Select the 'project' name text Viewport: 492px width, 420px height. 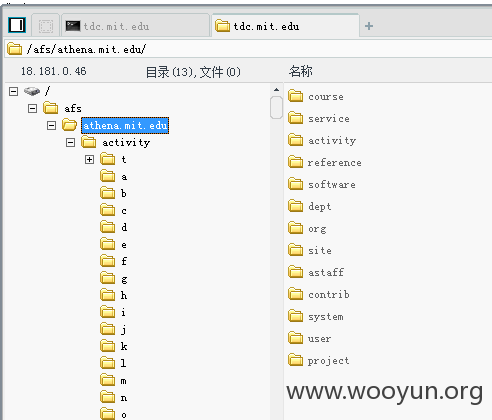click(328, 361)
